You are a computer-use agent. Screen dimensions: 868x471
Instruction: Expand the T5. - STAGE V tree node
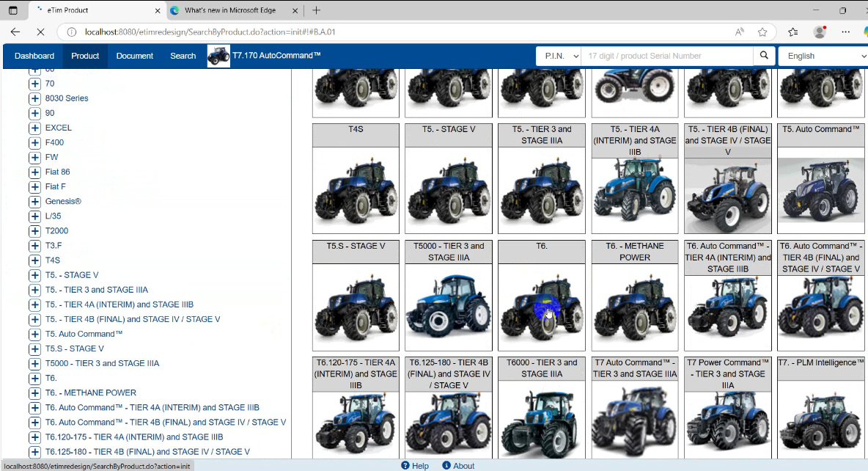[35, 275]
